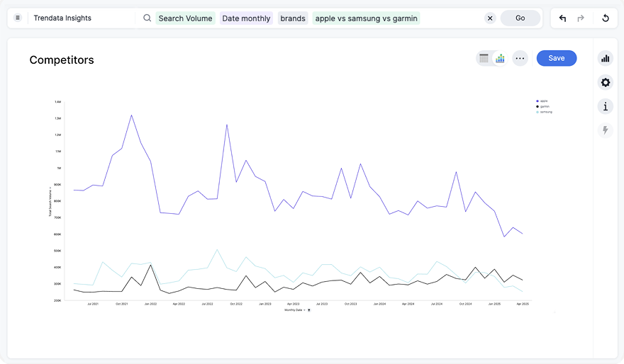The image size is (624, 364).
Task: Toggle garmin series in legend
Action: click(544, 106)
